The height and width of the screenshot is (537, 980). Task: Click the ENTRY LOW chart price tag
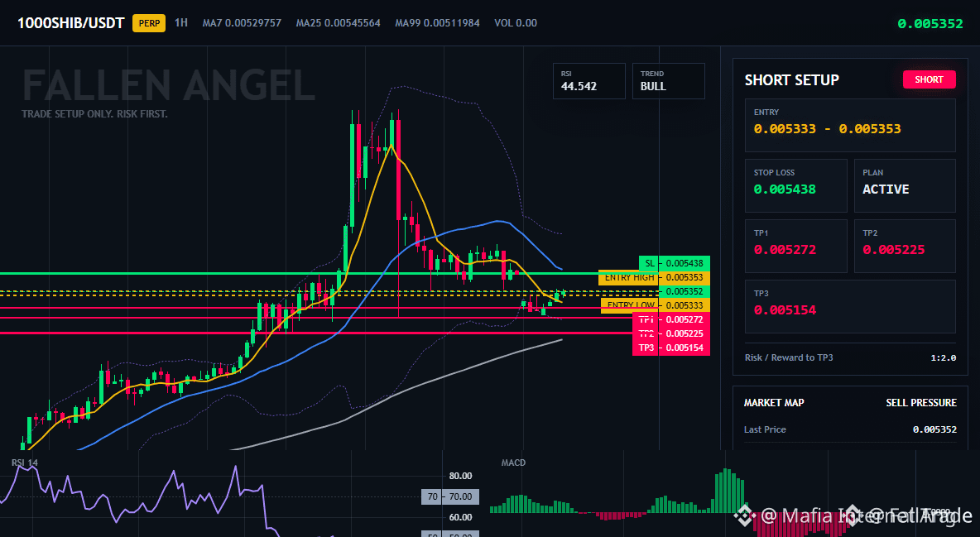tap(656, 305)
